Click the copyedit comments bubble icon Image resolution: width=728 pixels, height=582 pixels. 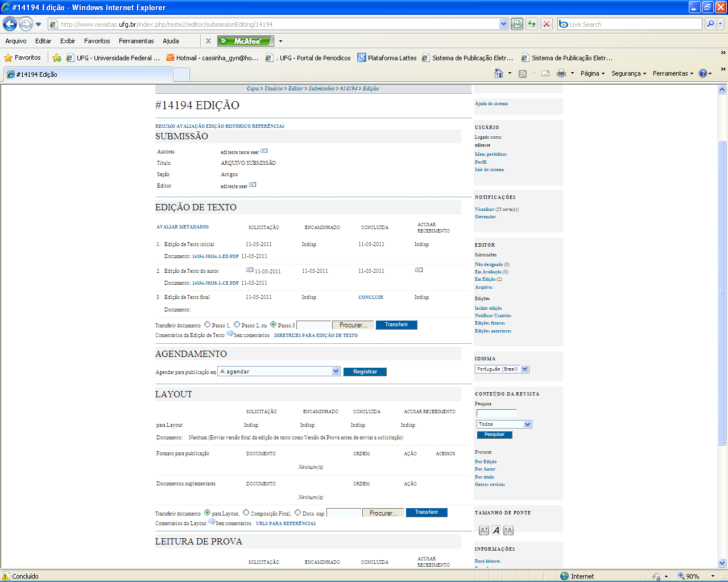tap(230, 334)
